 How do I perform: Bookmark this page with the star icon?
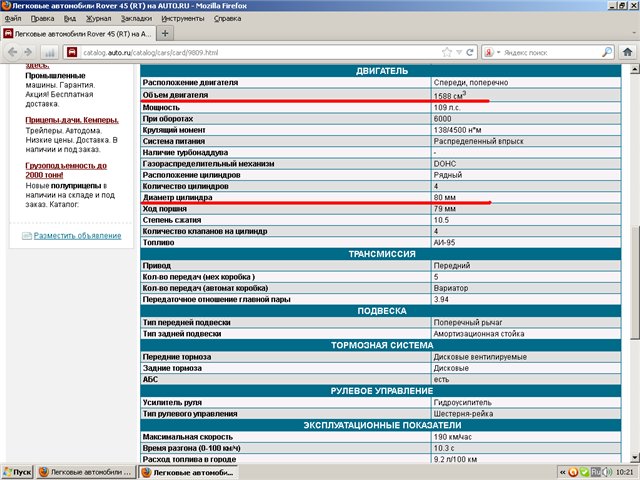(447, 52)
